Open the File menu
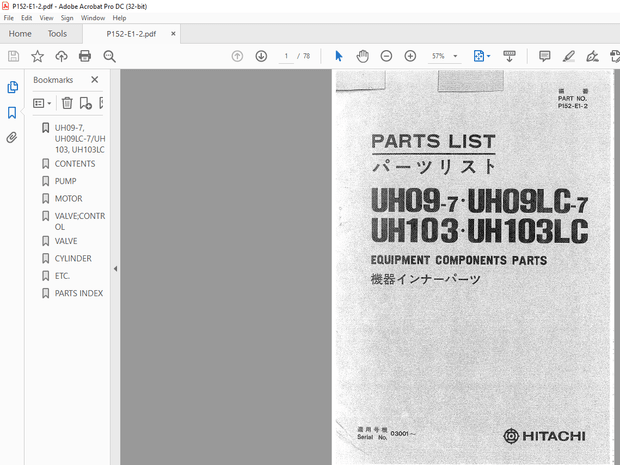This screenshot has height=465, width=620. (9, 18)
